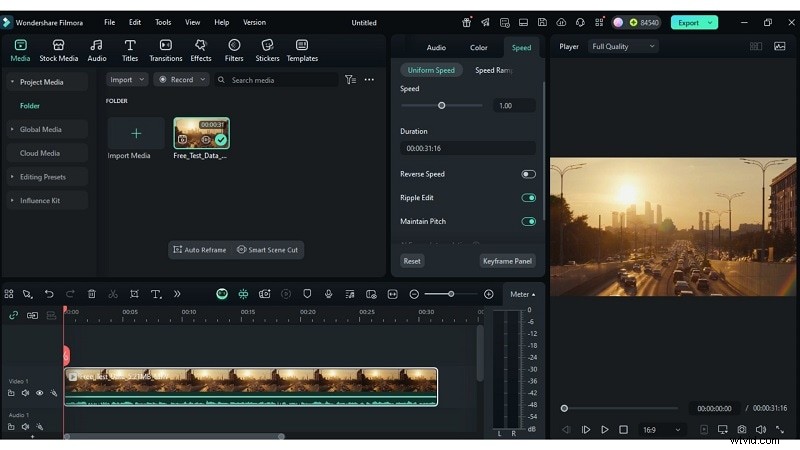This screenshot has height=450, width=800.
Task: Select the Uniform Speed mode
Action: 431,70
